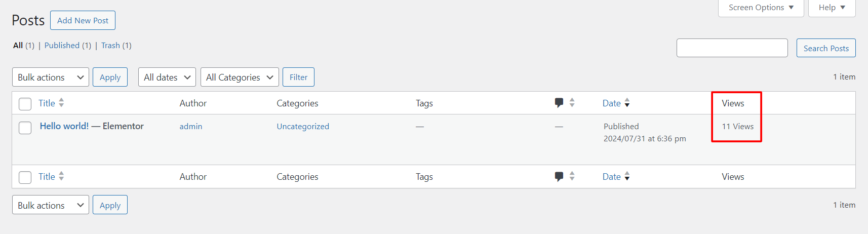Screen dimensions: 868x234
Task: Open the Hello world! post link
Action: point(64,126)
